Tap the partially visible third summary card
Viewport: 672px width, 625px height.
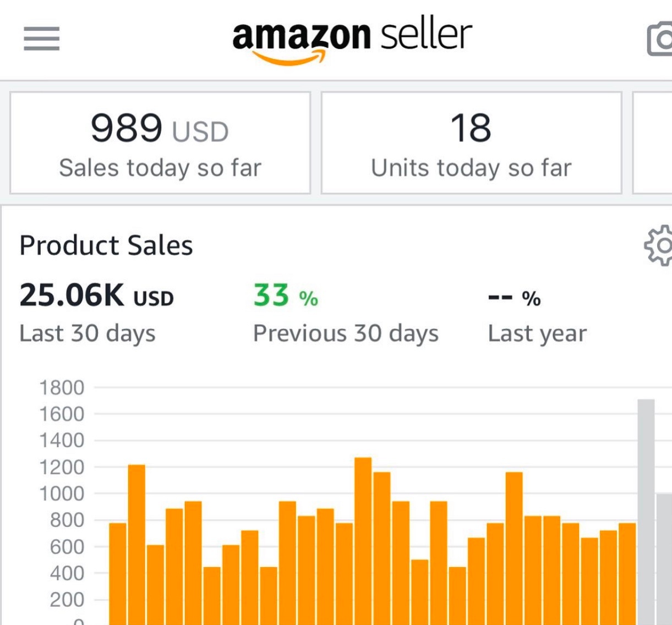coord(654,143)
